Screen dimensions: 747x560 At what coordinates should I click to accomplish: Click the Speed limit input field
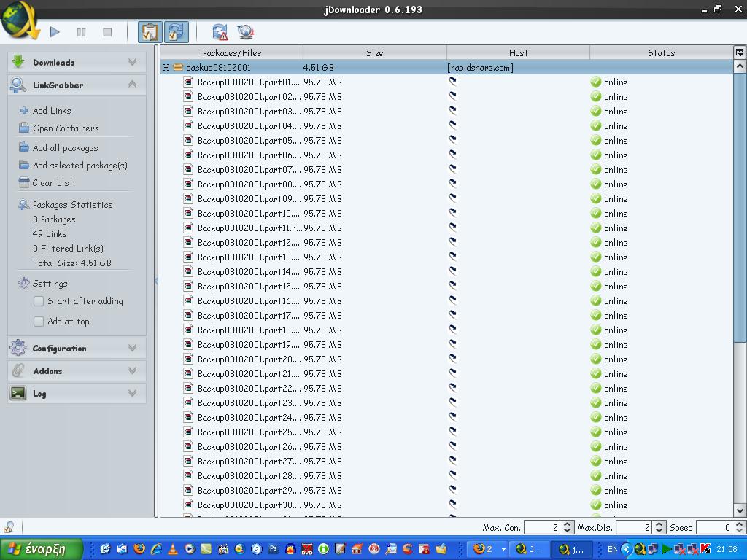click(714, 527)
